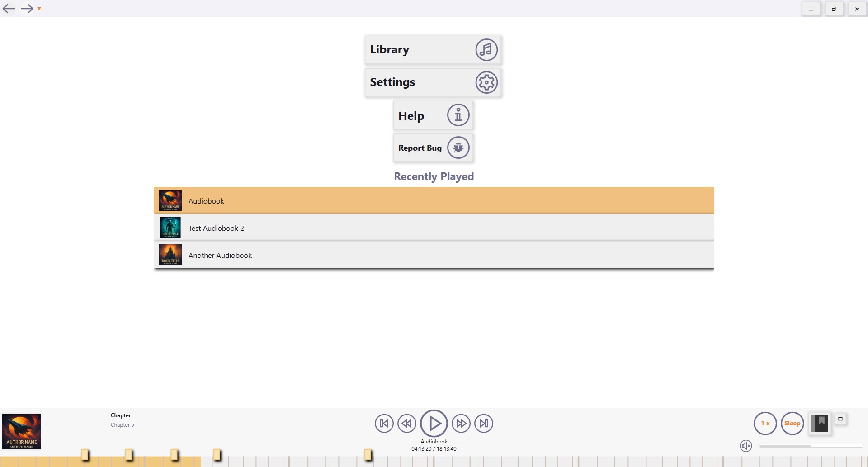Play the current audiobook
The width and height of the screenshot is (868, 467).
pyautogui.click(x=434, y=423)
